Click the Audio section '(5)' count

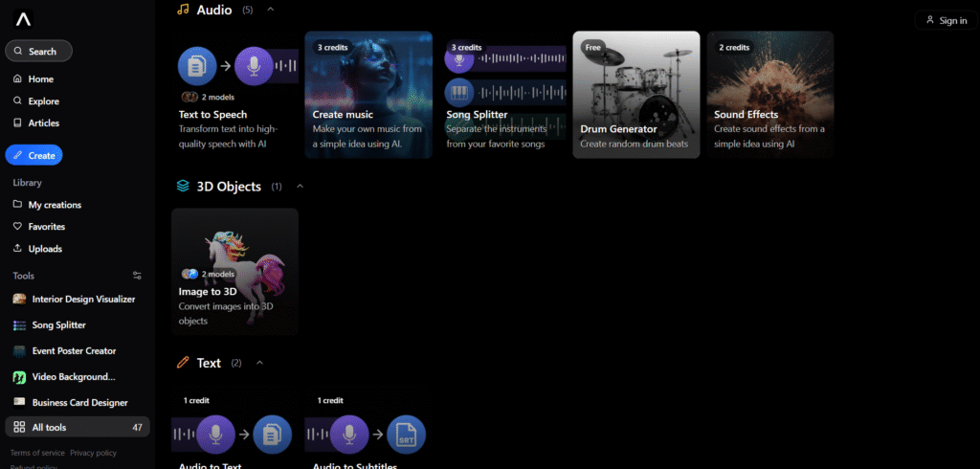(x=248, y=10)
